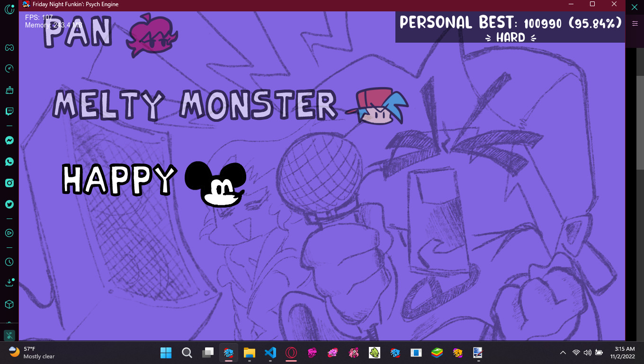The width and height of the screenshot is (644, 364).
Task: Click the battery icon in the tray
Action: click(x=599, y=353)
